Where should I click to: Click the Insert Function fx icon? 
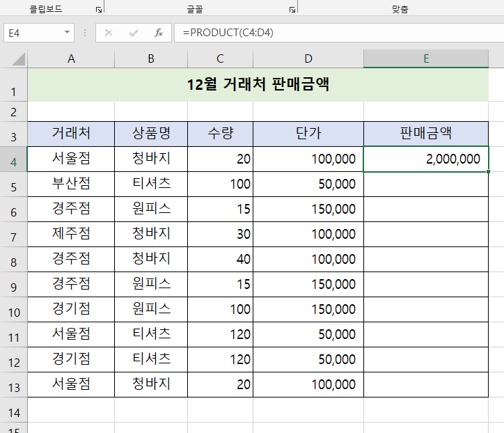click(x=158, y=33)
